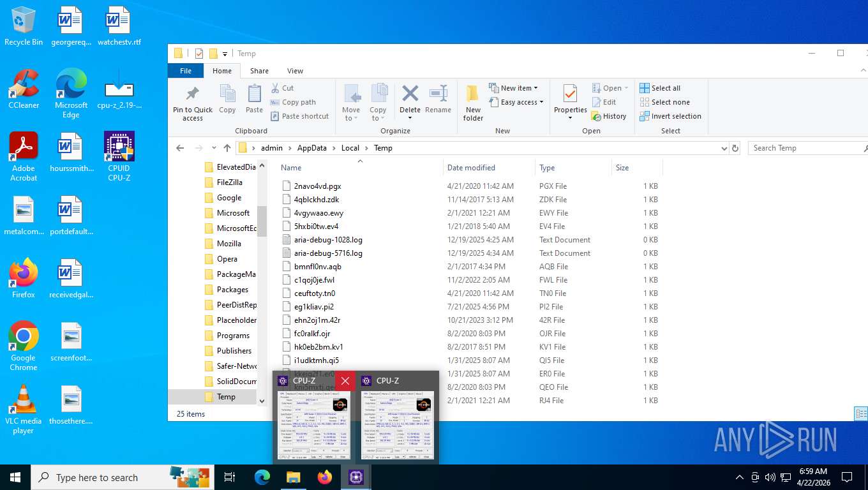
Task: Click the Paste ribbon icon
Action: click(x=254, y=100)
